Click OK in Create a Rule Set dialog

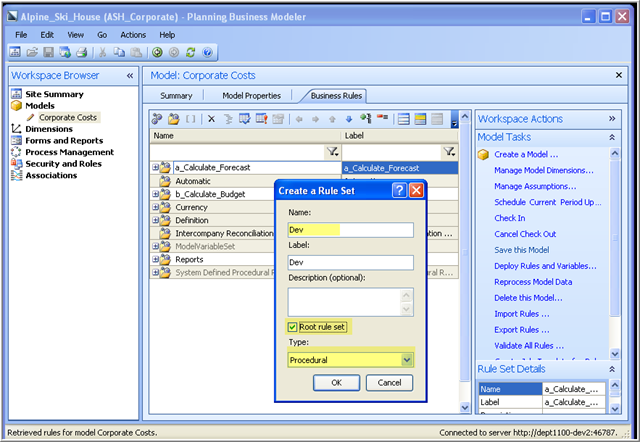pos(337,383)
